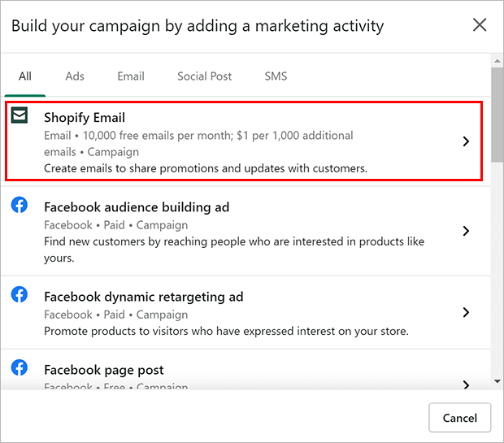The image size is (504, 443).
Task: Select the Shopify Email title
Action: pyautogui.click(x=85, y=118)
